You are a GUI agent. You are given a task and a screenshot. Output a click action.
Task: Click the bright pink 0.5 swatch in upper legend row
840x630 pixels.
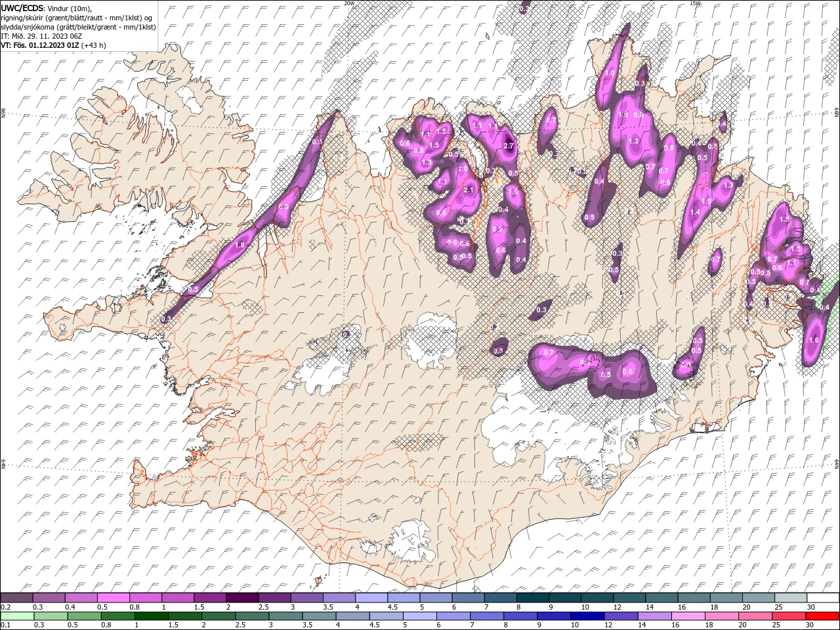[x=113, y=598]
